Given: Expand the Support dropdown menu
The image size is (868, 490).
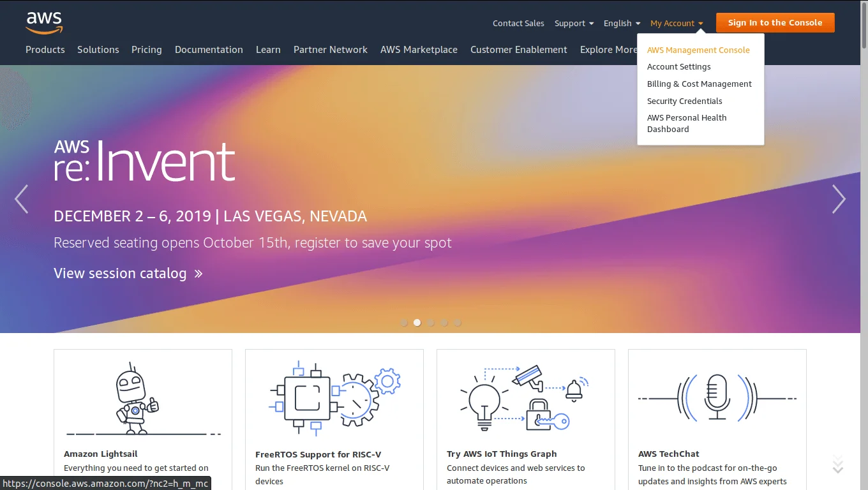Looking at the screenshot, I should [x=574, y=24].
